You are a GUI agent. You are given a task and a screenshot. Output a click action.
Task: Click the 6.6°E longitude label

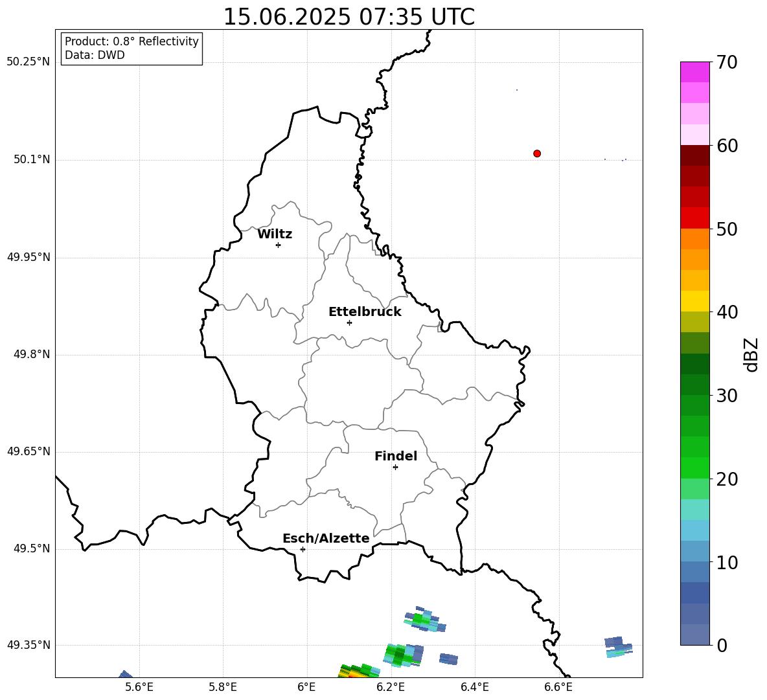pyautogui.click(x=558, y=687)
